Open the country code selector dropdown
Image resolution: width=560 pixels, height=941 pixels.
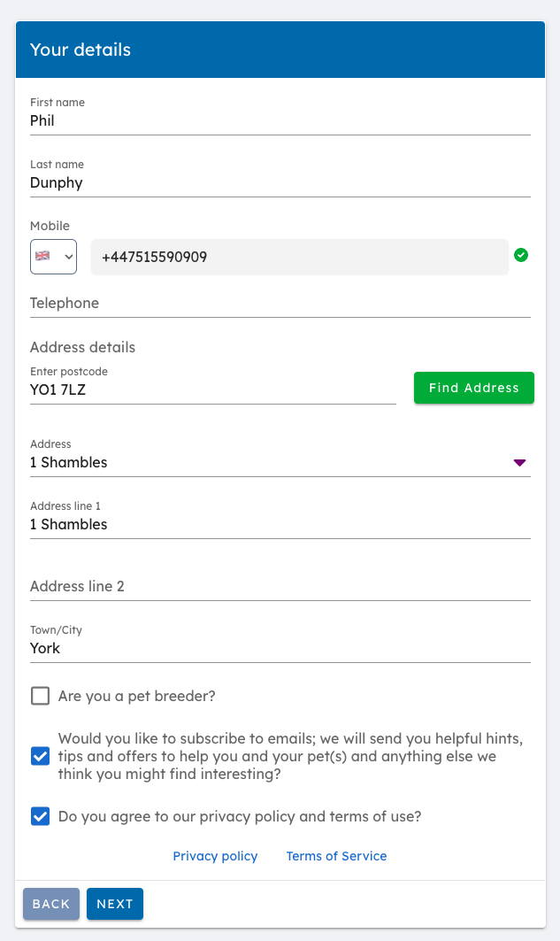(53, 256)
